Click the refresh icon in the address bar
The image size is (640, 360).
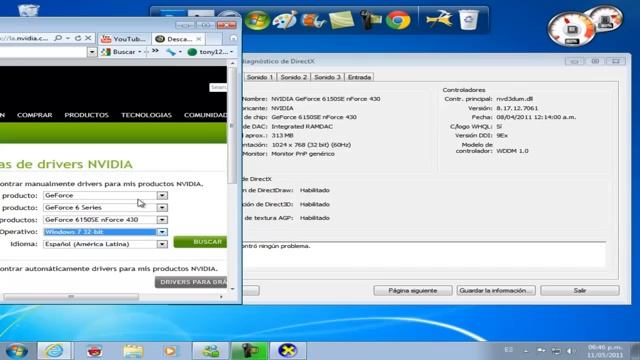(78, 38)
